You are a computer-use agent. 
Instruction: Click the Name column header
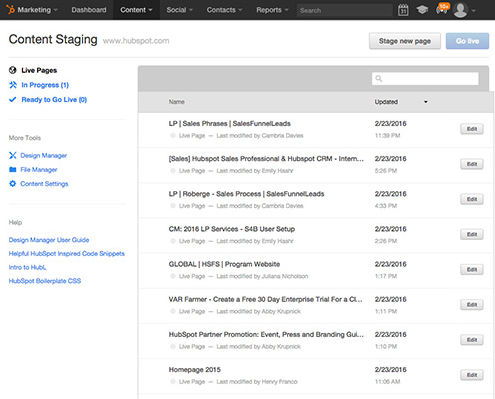(176, 102)
